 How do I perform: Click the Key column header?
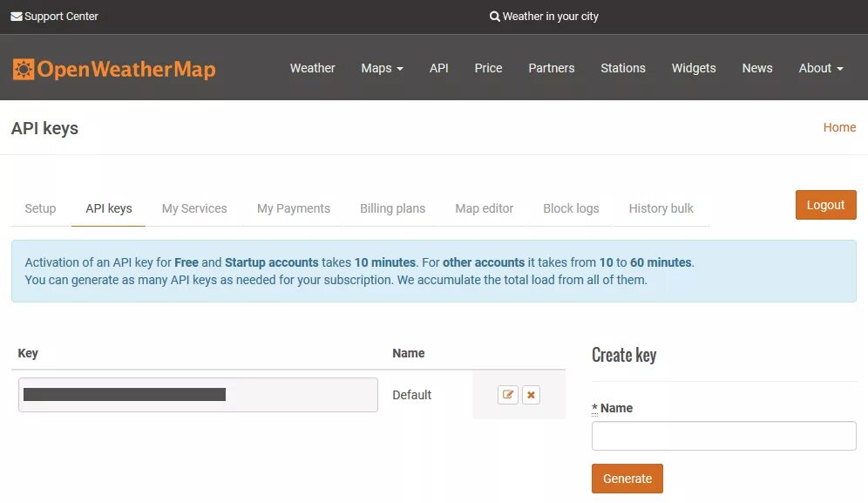(28, 353)
